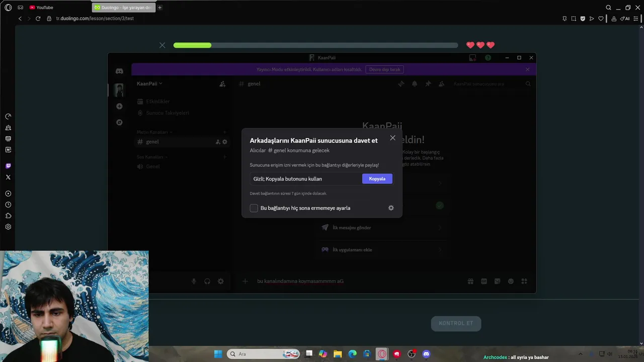Open File Explorer from taskbar
The width and height of the screenshot is (644, 362).
(338, 354)
